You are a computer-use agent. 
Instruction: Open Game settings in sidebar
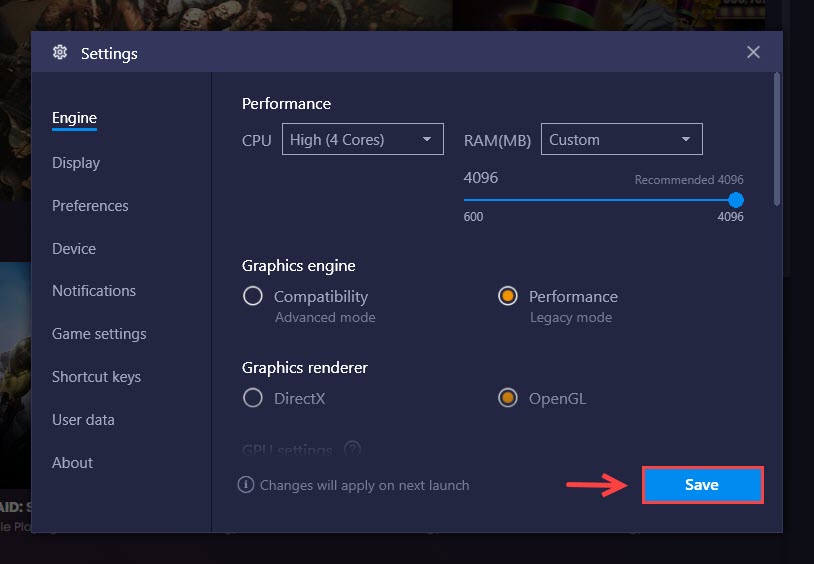pos(99,334)
